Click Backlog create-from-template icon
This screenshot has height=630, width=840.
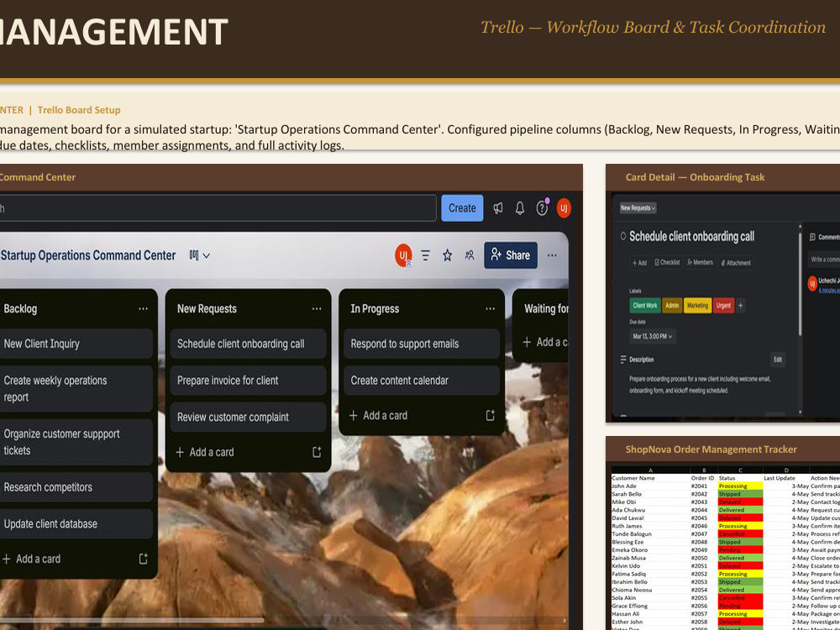143,559
